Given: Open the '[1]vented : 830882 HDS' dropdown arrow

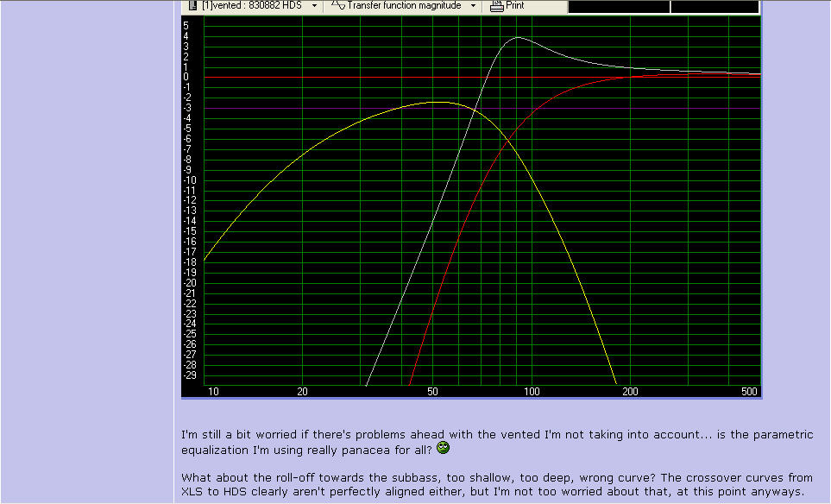Looking at the screenshot, I should pos(314,6).
